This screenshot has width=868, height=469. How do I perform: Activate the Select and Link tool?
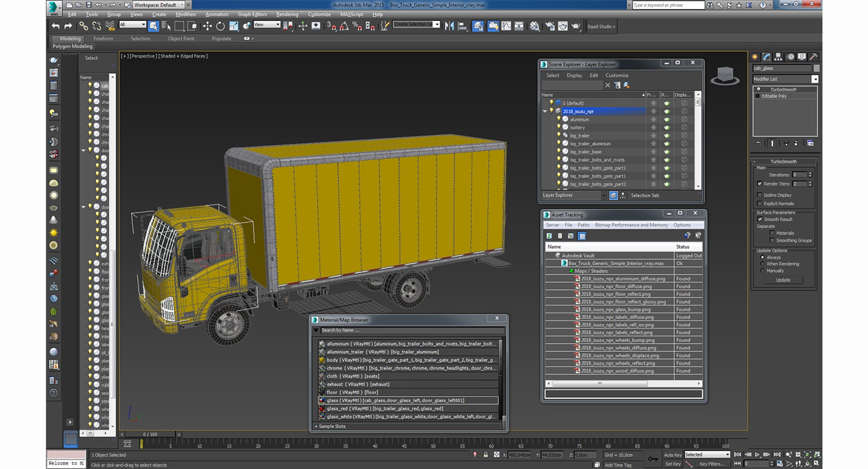pyautogui.click(x=84, y=26)
